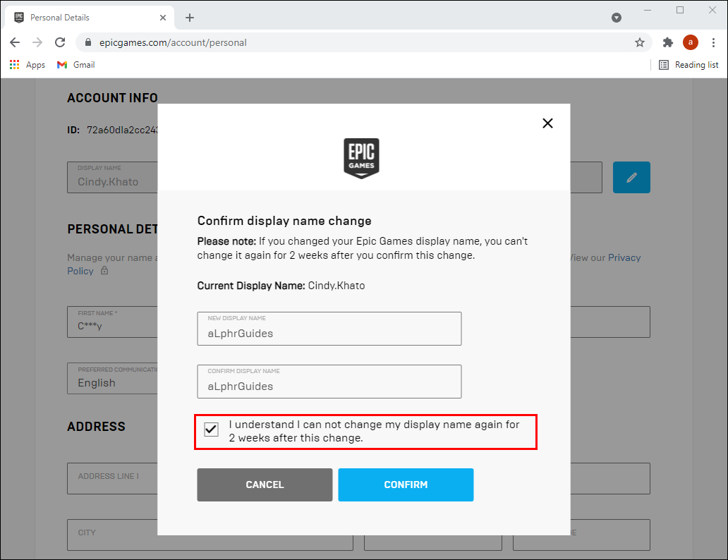Viewport: 728px width, 560px height.
Task: Click the blue pencil edit icon
Action: tap(631, 177)
